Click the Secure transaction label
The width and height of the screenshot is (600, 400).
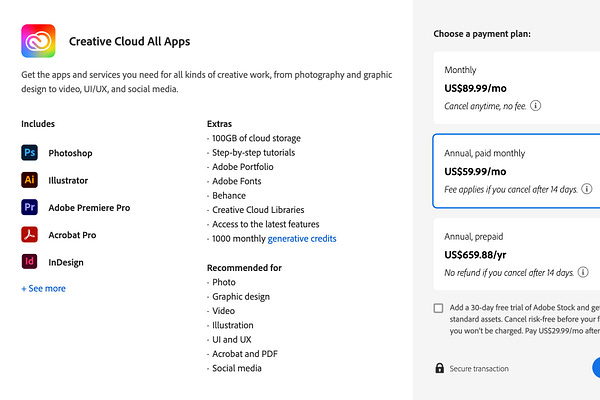click(x=479, y=369)
